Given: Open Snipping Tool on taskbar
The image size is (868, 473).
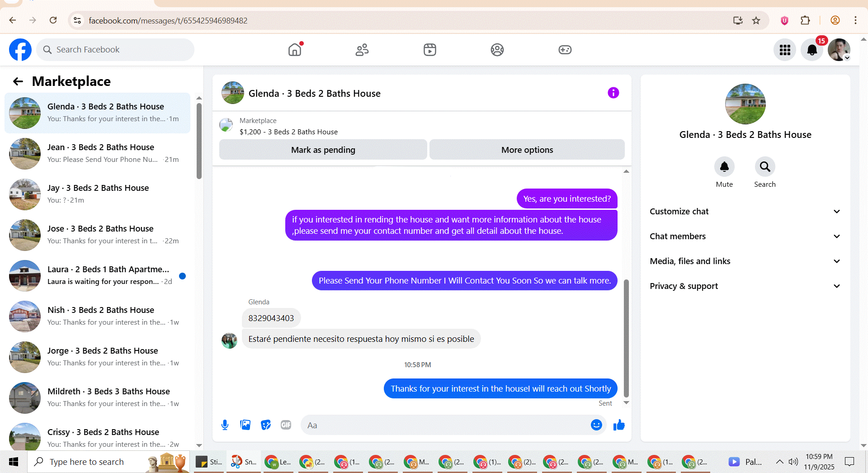Looking at the screenshot, I should [244, 462].
